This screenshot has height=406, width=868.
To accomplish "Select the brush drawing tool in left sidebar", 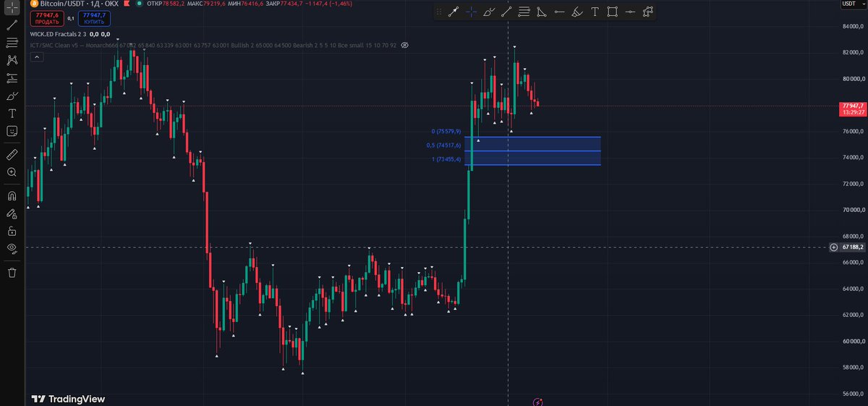I will pyautogui.click(x=12, y=96).
